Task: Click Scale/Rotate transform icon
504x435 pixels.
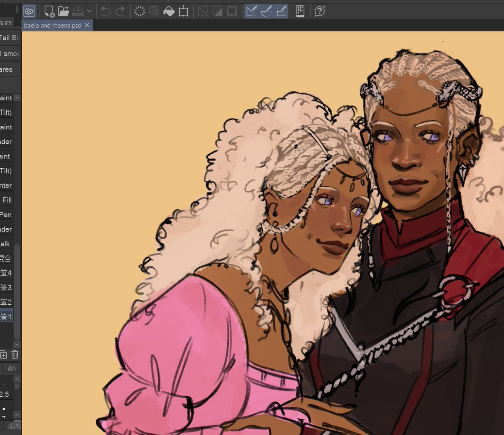Action: click(184, 11)
